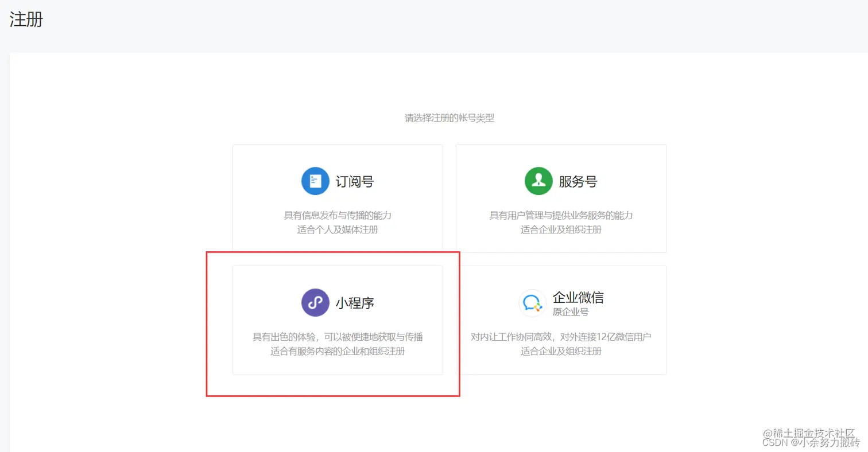Click the 企业微信 chat bubble icon
Screen dimensions: 868x452
coord(532,303)
